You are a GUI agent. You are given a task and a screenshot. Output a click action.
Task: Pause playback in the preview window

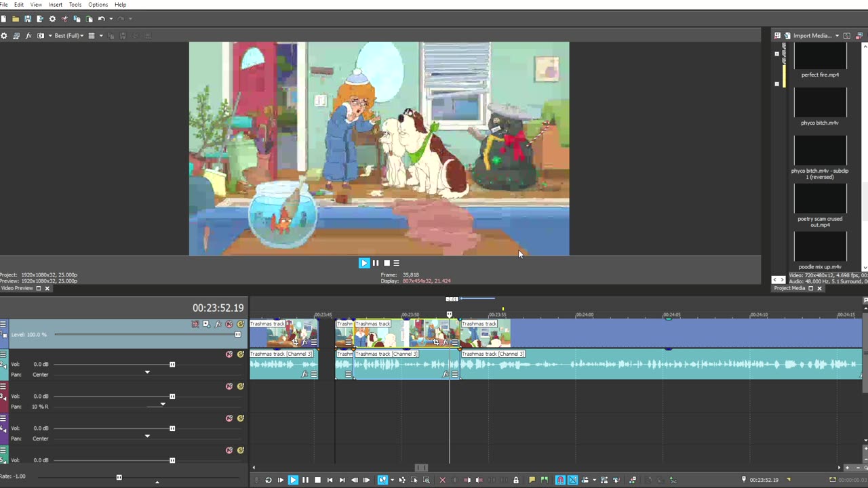click(x=376, y=263)
